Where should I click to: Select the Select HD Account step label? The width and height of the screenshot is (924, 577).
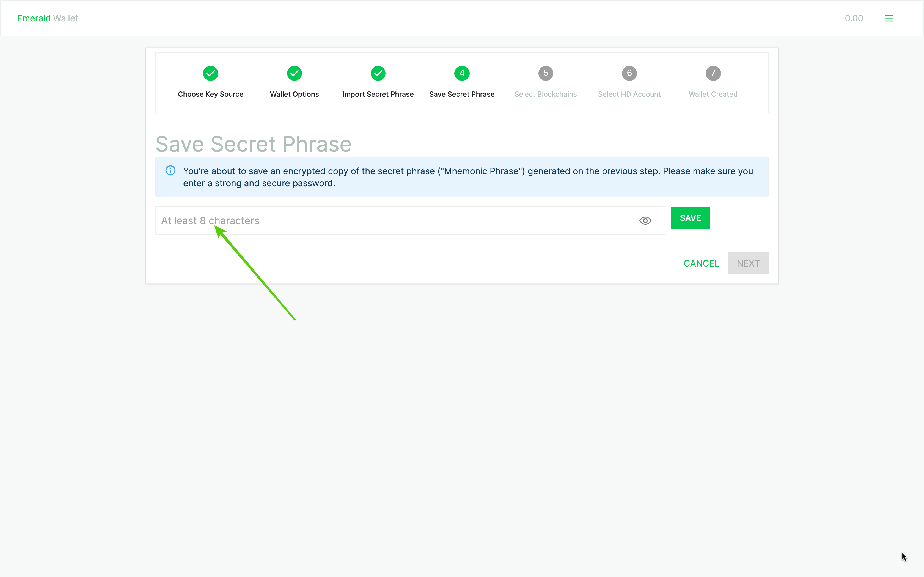coord(629,94)
